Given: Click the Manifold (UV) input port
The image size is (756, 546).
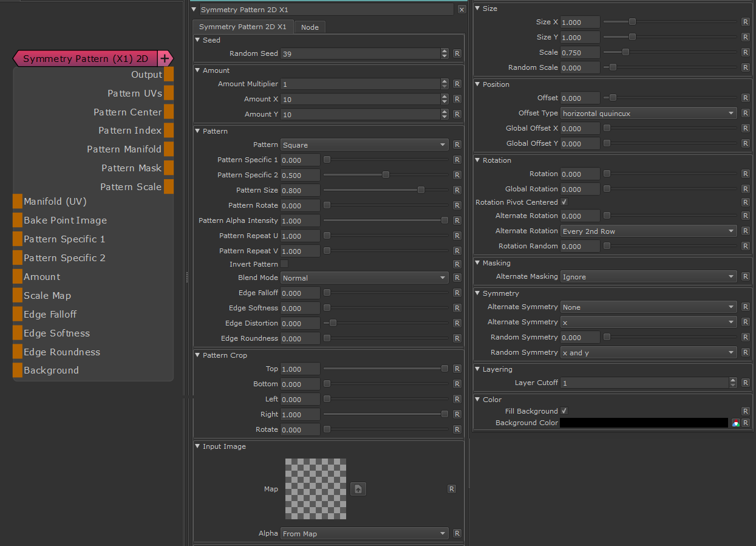Looking at the screenshot, I should (x=18, y=202).
